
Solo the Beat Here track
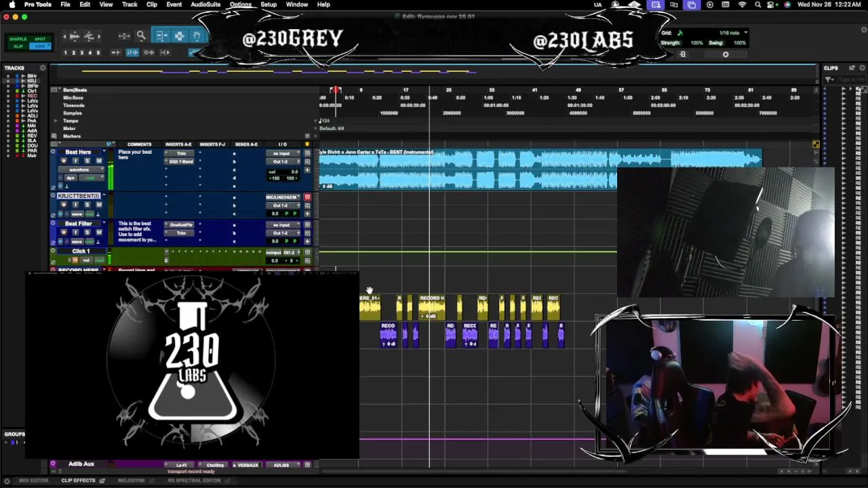(x=87, y=161)
